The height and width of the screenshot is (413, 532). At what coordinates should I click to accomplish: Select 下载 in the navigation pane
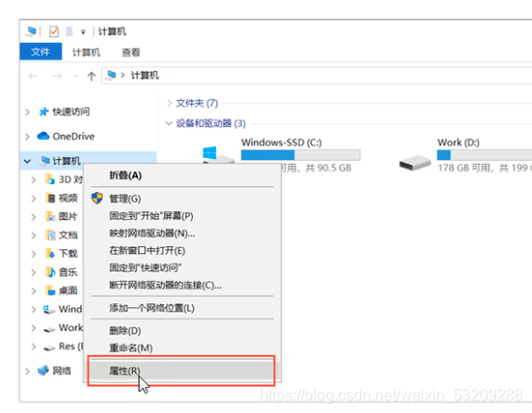pos(68,253)
